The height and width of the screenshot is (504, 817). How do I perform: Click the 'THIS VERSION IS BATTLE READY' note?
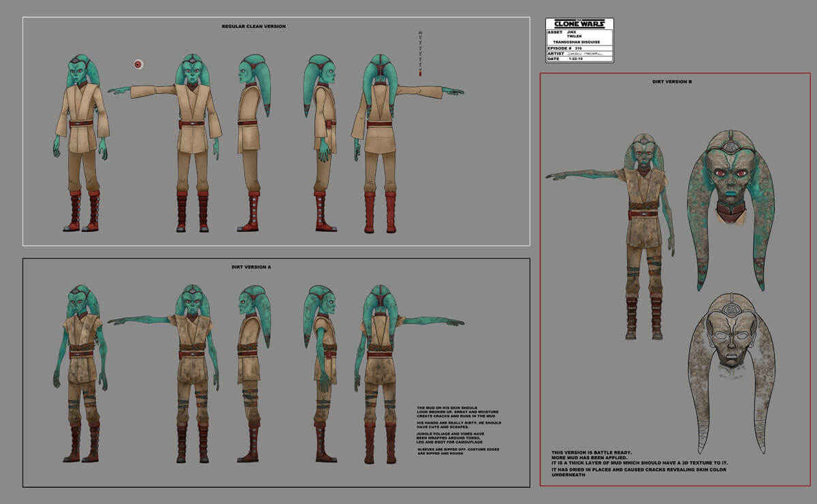click(592, 453)
